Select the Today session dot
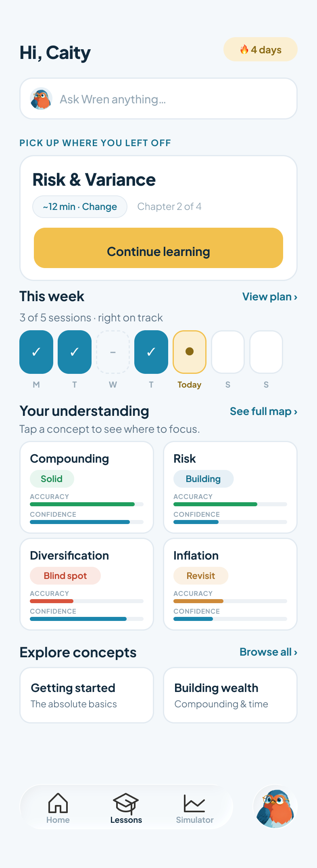 coord(190,352)
